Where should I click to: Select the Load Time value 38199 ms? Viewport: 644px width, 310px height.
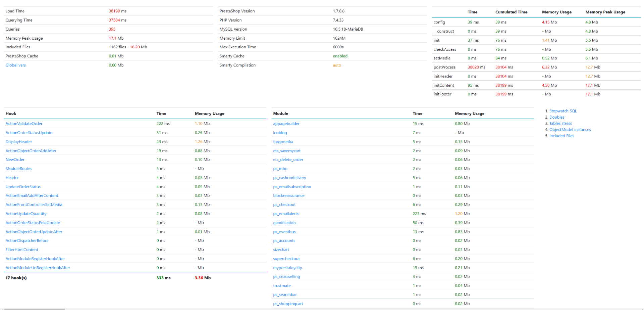click(117, 11)
